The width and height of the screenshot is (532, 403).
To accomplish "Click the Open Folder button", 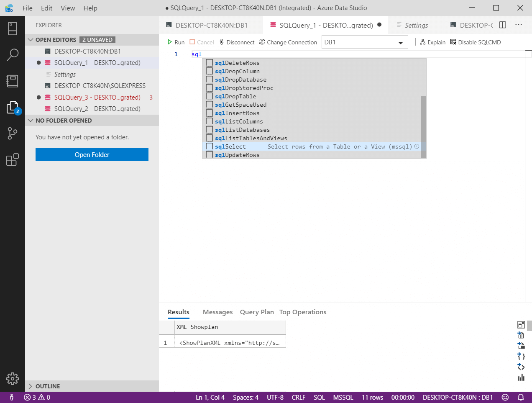I will coord(92,154).
